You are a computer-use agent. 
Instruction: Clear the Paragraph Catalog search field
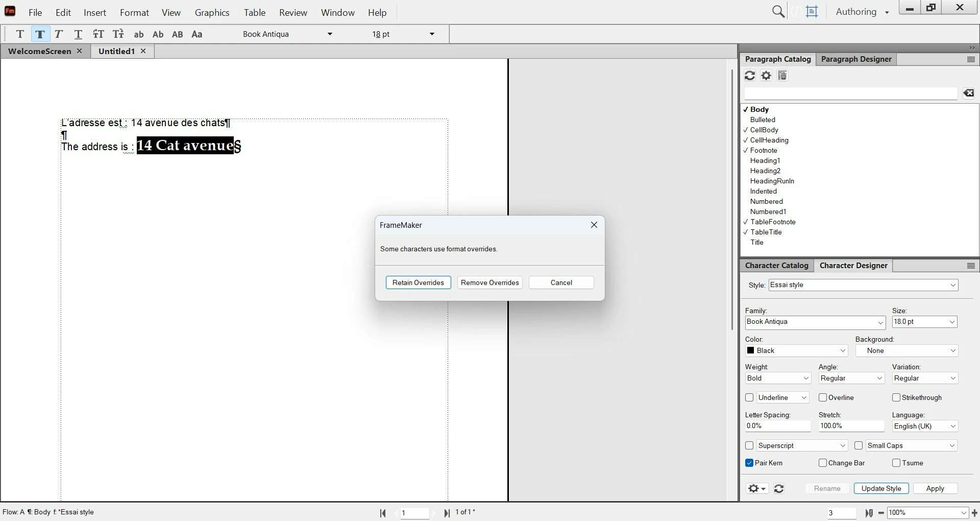click(x=969, y=92)
